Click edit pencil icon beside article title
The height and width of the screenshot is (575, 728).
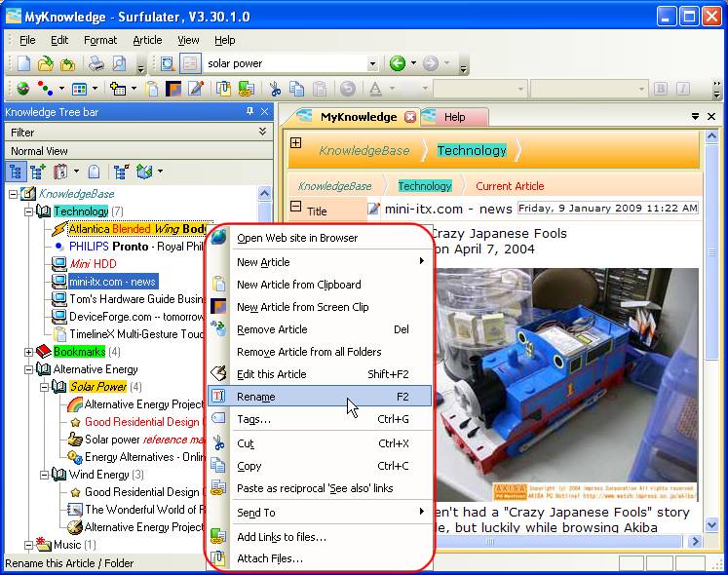373,209
